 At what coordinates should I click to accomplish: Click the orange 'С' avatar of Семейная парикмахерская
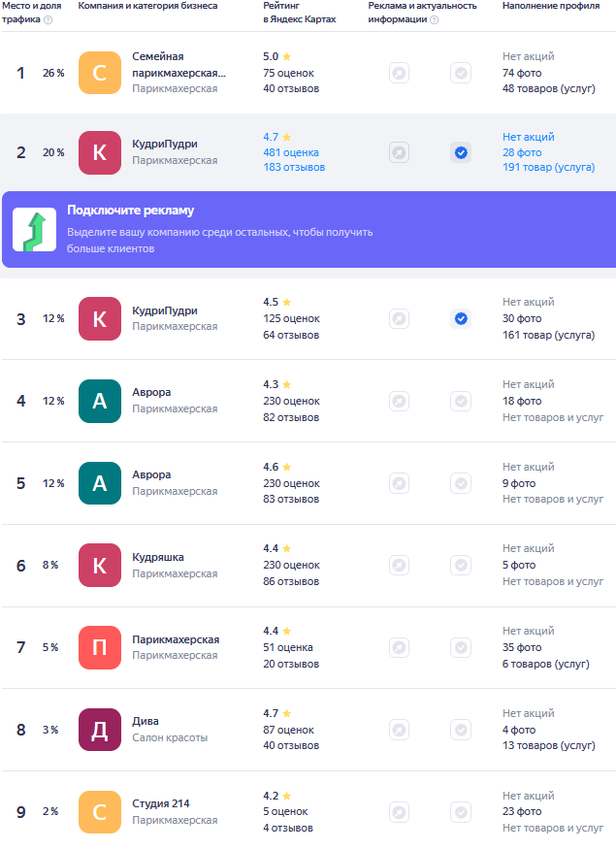tap(99, 73)
